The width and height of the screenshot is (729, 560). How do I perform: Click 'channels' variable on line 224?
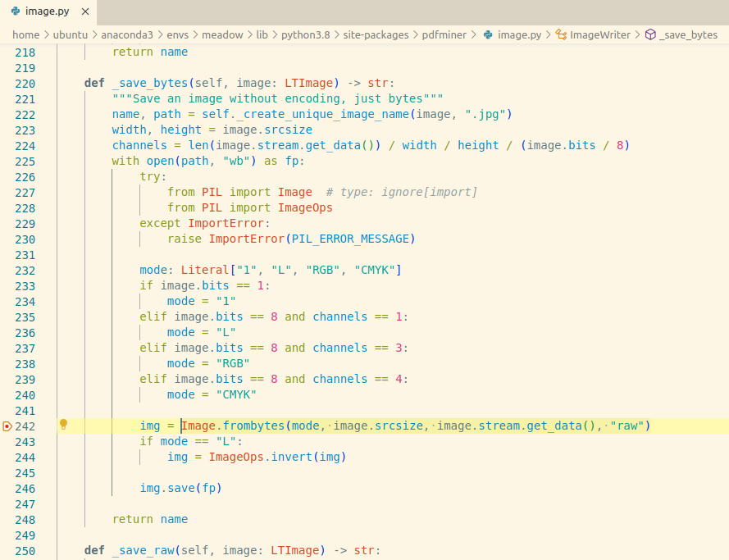[x=139, y=145]
